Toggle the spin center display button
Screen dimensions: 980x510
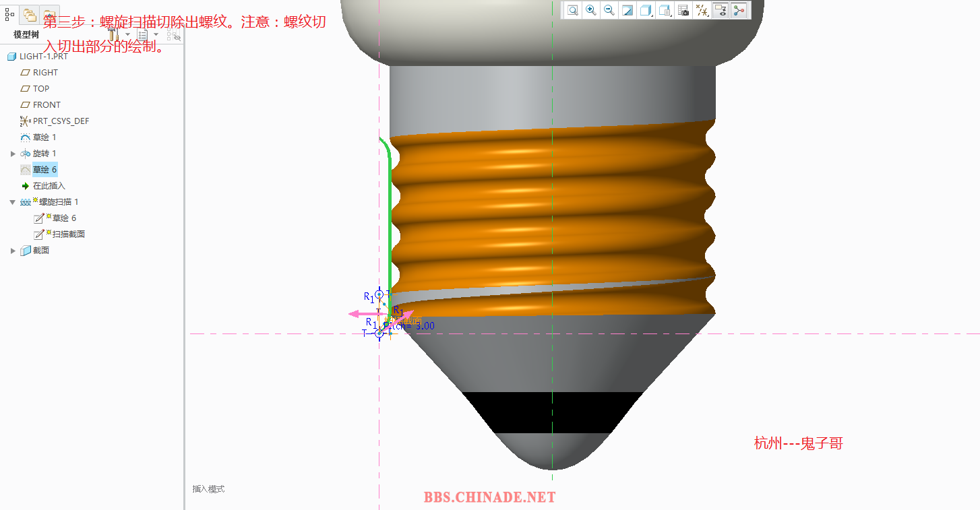739,10
